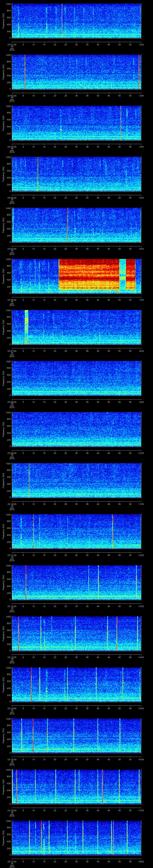Open the spectrogram panel starting at 23:05:00

pos(76,225)
